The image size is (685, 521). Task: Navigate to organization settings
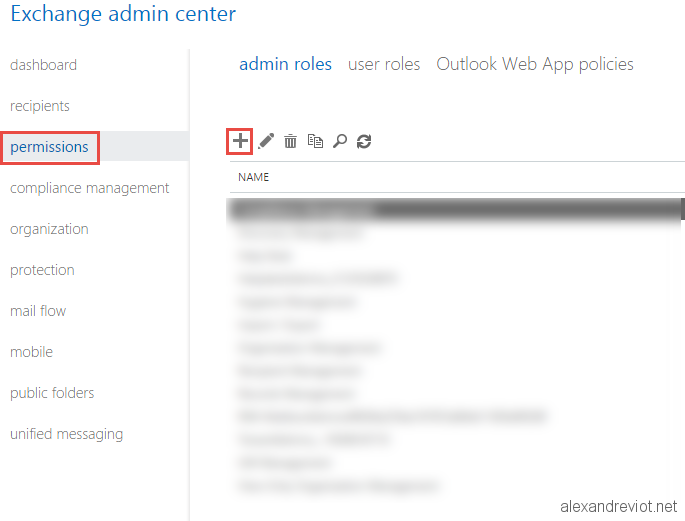click(49, 229)
